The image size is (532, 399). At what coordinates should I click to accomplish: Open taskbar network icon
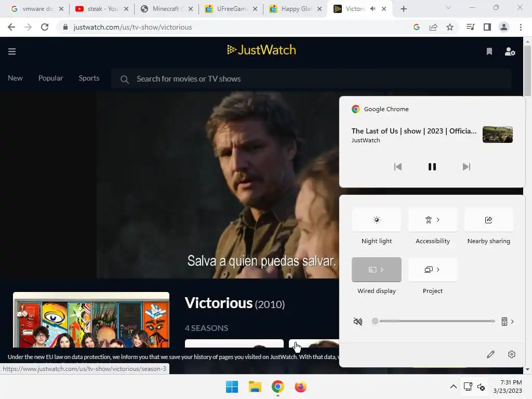(x=468, y=387)
